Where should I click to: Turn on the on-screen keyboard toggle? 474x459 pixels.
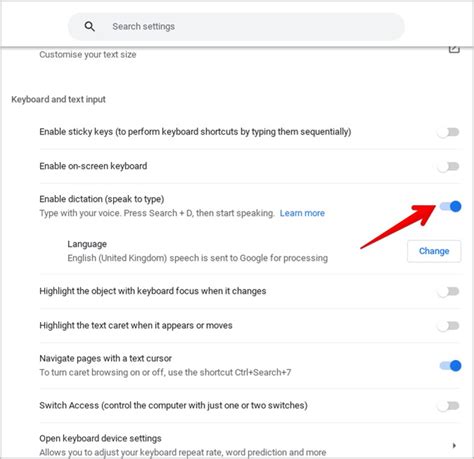tap(448, 166)
